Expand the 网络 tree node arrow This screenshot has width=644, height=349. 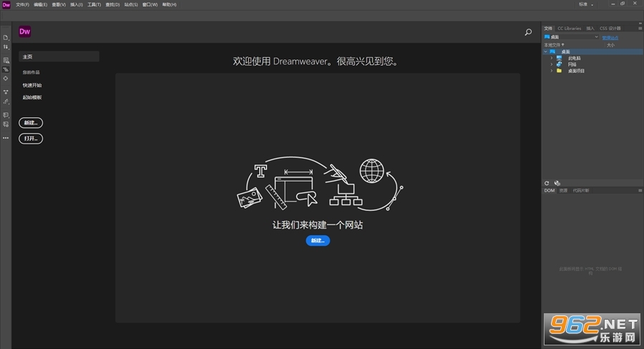tap(552, 64)
